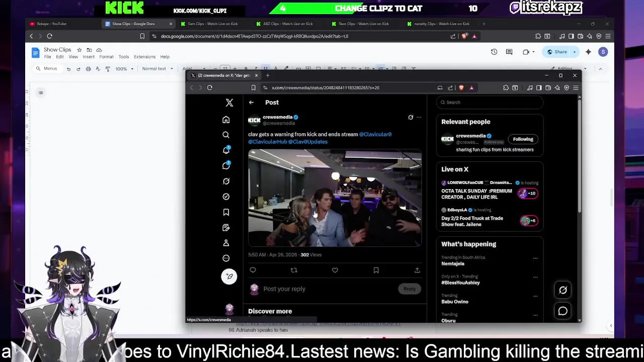Open X direct messages icon in sidebar
The image size is (644, 362).
coord(226,166)
